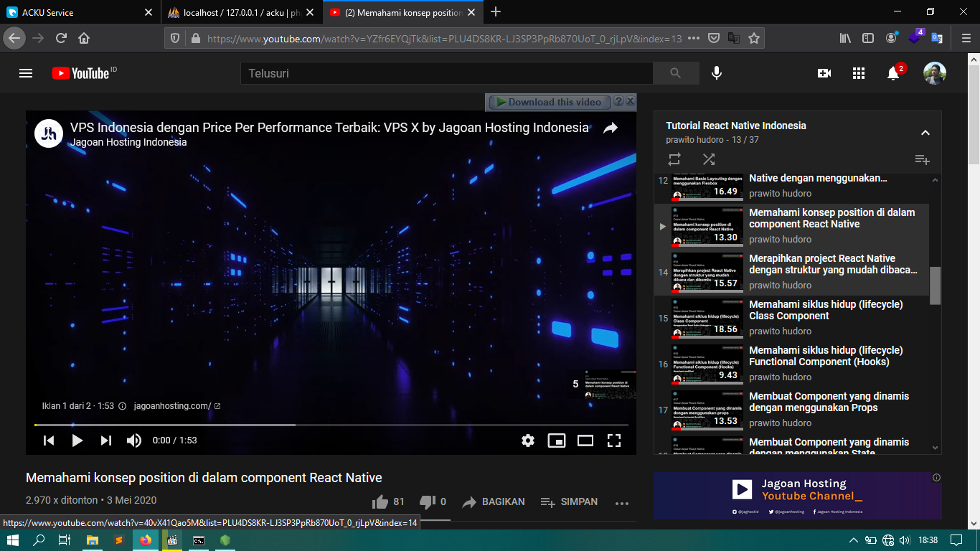980x551 pixels.
Task: Share the ad video using arrow icon
Action: point(611,128)
